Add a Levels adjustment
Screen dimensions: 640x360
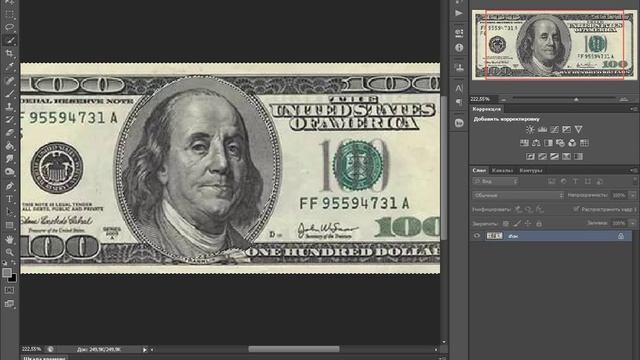point(542,129)
